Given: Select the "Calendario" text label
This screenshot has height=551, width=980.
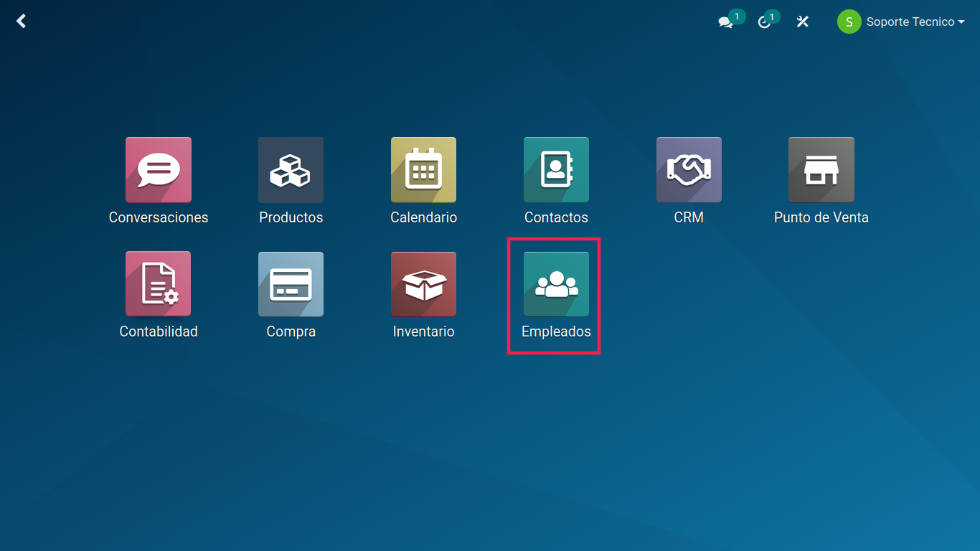Looking at the screenshot, I should (x=423, y=217).
